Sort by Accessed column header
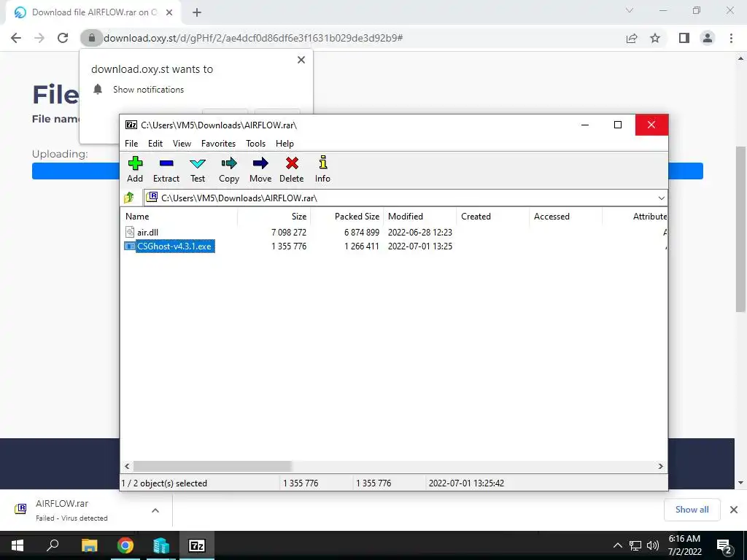 pyautogui.click(x=565, y=216)
